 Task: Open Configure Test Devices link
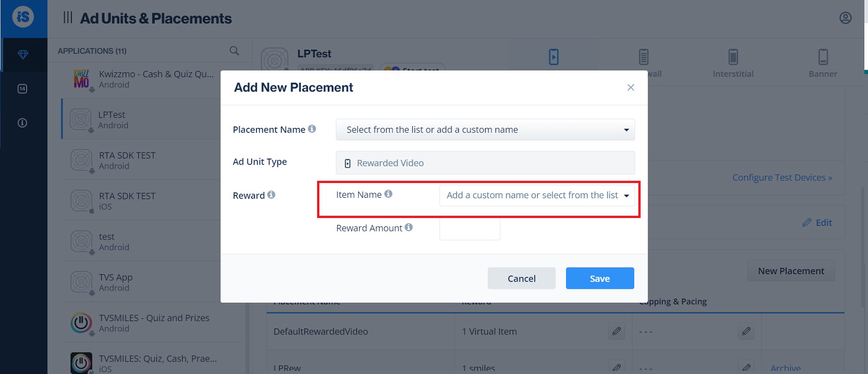[782, 178]
